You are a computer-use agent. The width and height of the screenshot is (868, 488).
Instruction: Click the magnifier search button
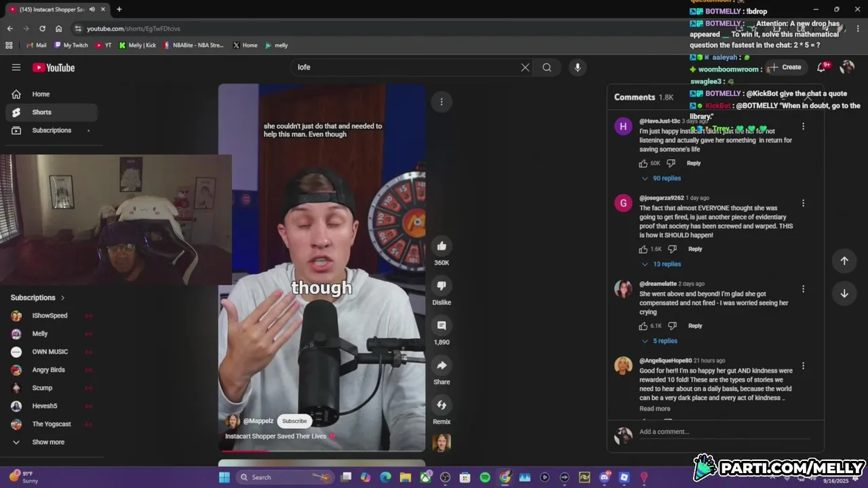pos(547,67)
